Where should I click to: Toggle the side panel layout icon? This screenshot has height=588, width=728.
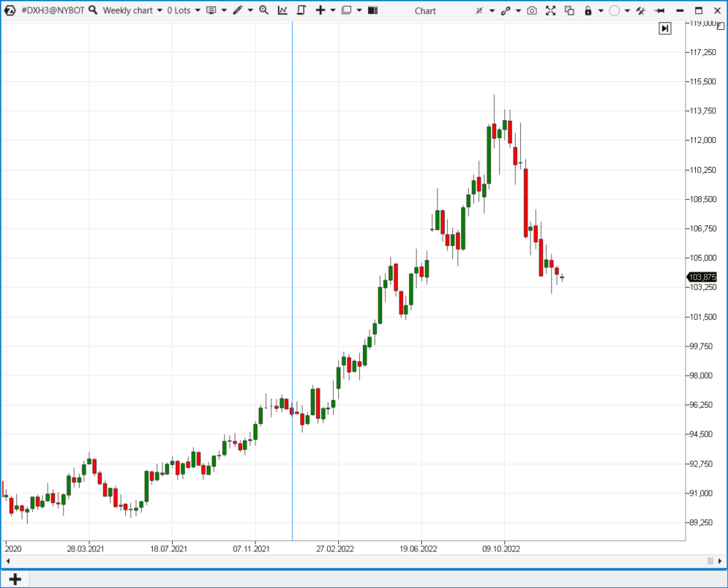pyautogui.click(x=373, y=10)
